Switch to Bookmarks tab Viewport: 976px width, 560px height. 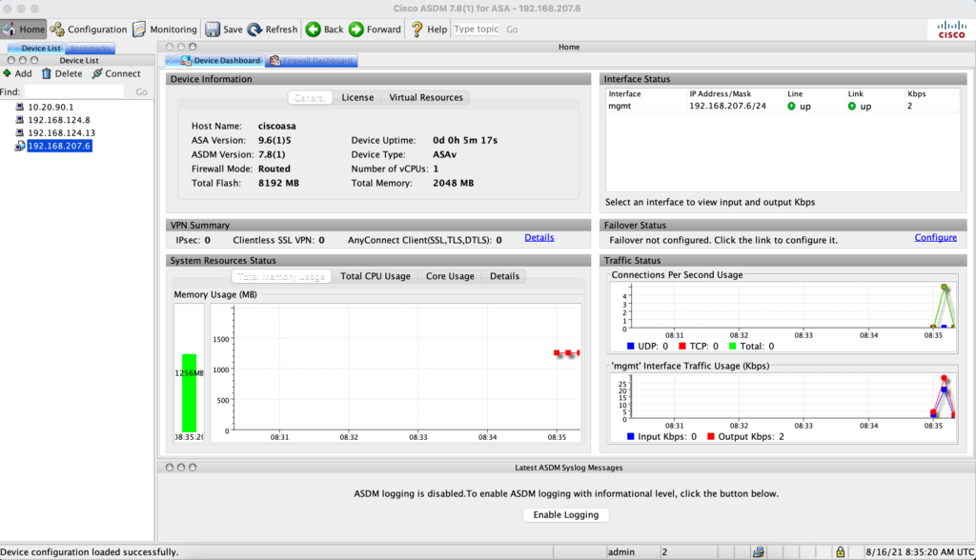click(90, 48)
